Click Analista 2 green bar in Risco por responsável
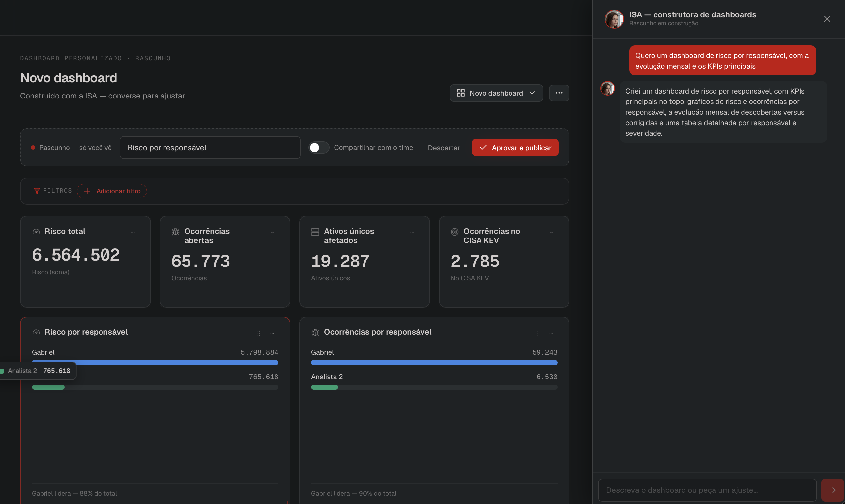The width and height of the screenshot is (845, 504). 48,387
